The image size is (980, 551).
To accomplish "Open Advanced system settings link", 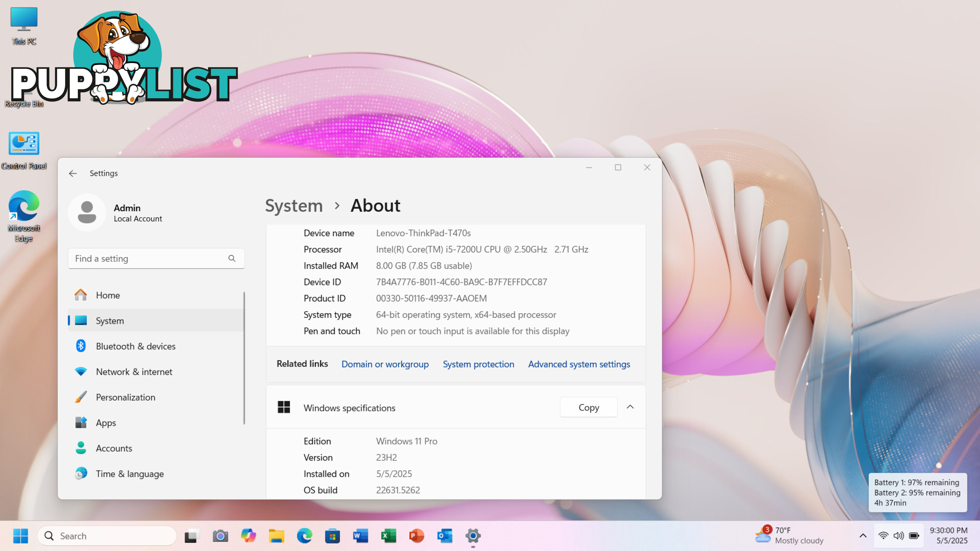I will point(579,364).
